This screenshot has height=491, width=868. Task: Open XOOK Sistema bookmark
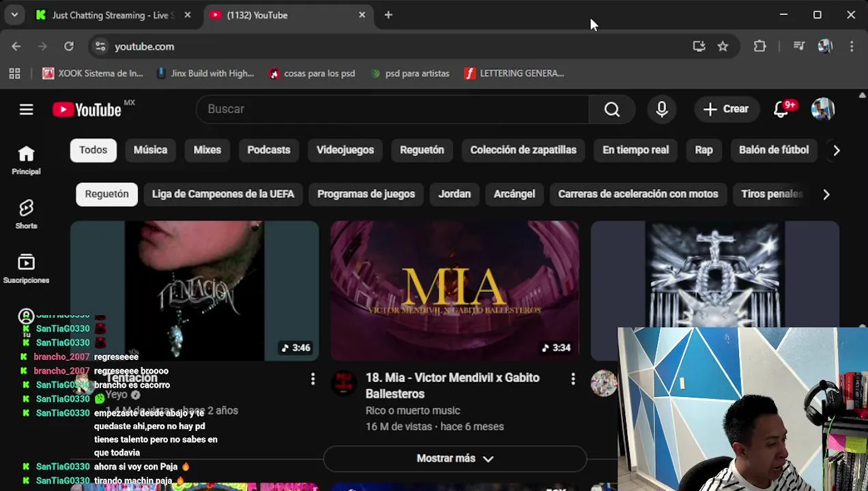pos(93,73)
